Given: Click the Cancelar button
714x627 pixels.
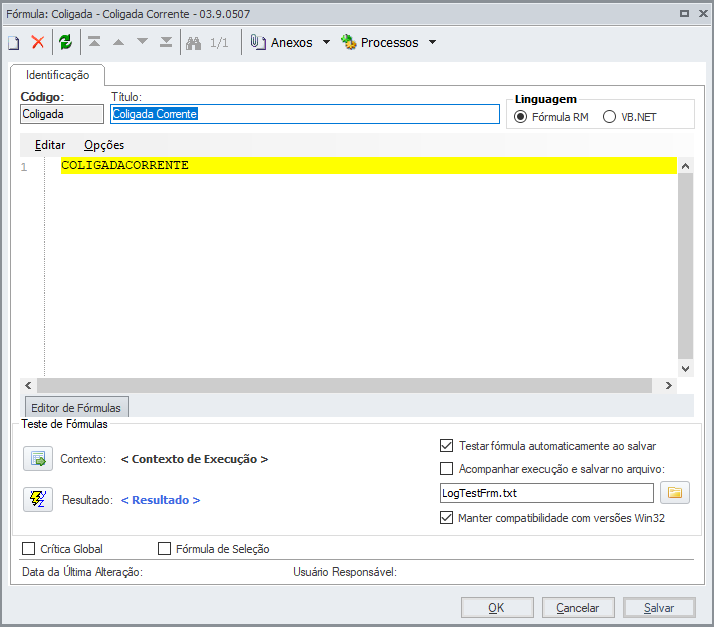Looking at the screenshot, I should click(x=578, y=607).
